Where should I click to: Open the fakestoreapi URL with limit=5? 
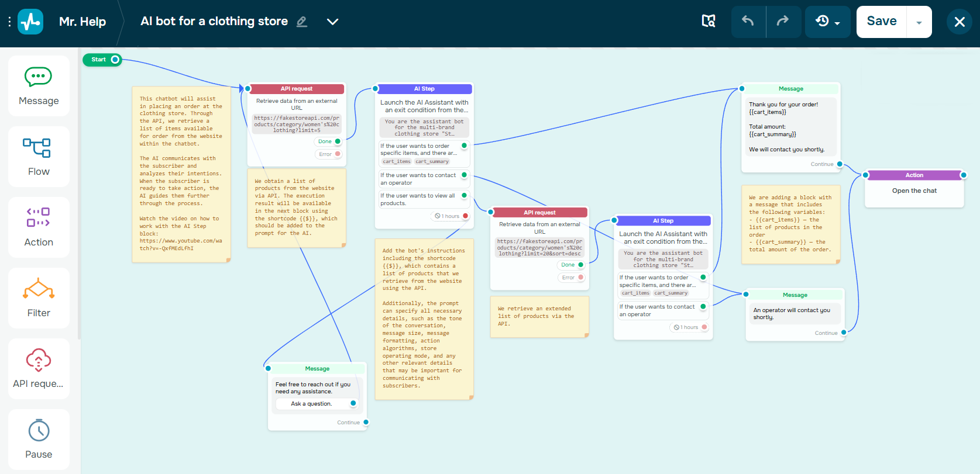click(297, 124)
